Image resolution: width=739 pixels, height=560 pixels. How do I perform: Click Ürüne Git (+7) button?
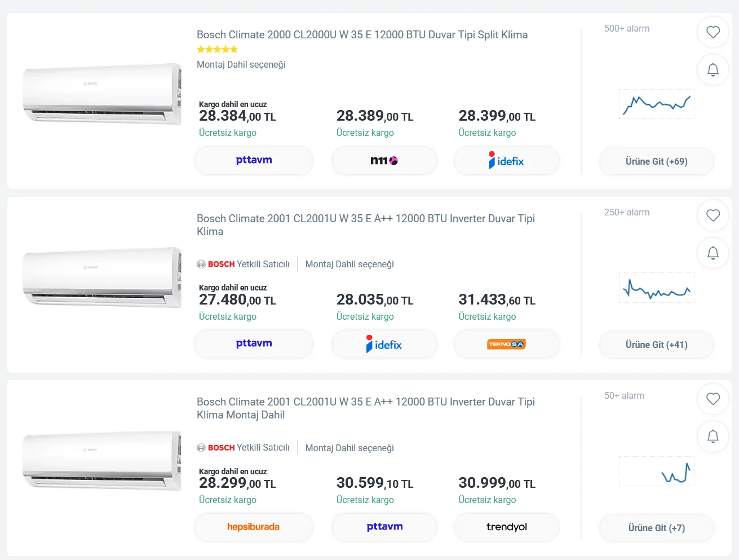[656, 528]
